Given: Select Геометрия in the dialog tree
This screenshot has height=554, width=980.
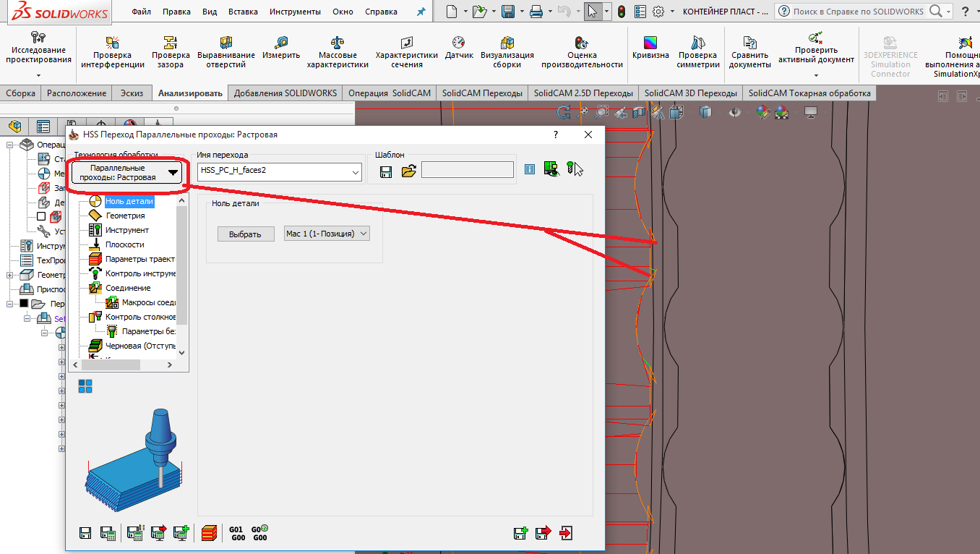Looking at the screenshot, I should [125, 216].
